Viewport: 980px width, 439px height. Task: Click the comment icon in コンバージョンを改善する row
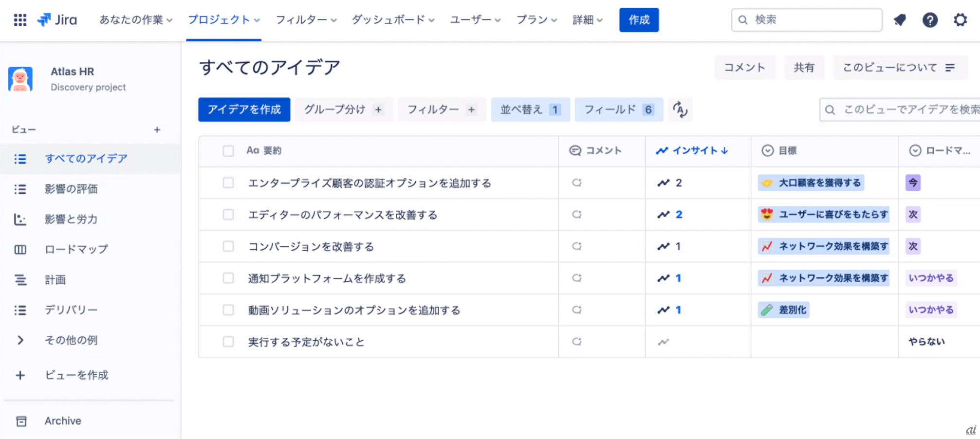[577, 246]
